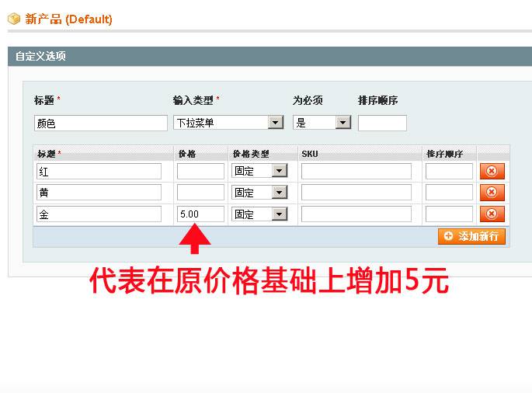Screen dimensions: 532x393
Task: Click the title field containing 金
Action: coord(99,214)
